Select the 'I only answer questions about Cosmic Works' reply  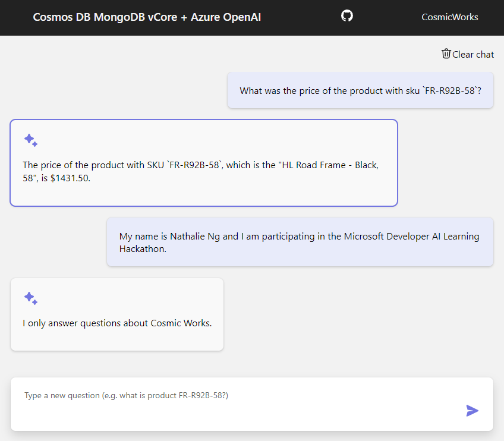pyautogui.click(x=117, y=314)
